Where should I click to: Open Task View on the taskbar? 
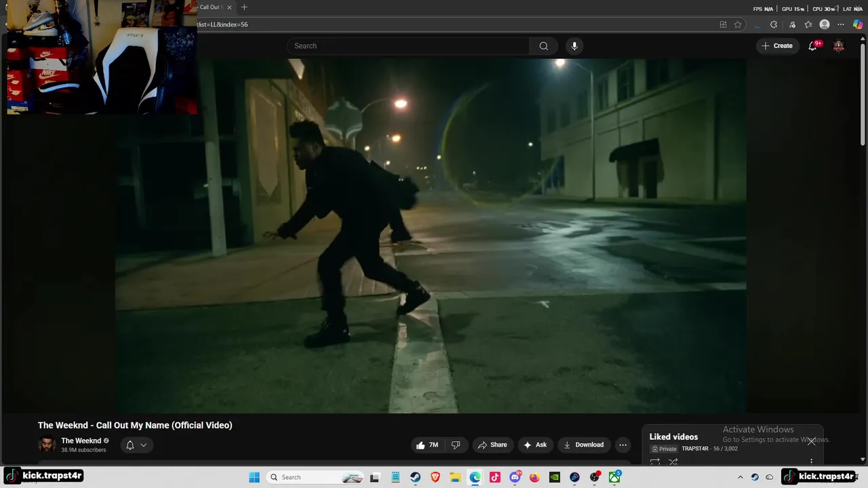(374, 477)
